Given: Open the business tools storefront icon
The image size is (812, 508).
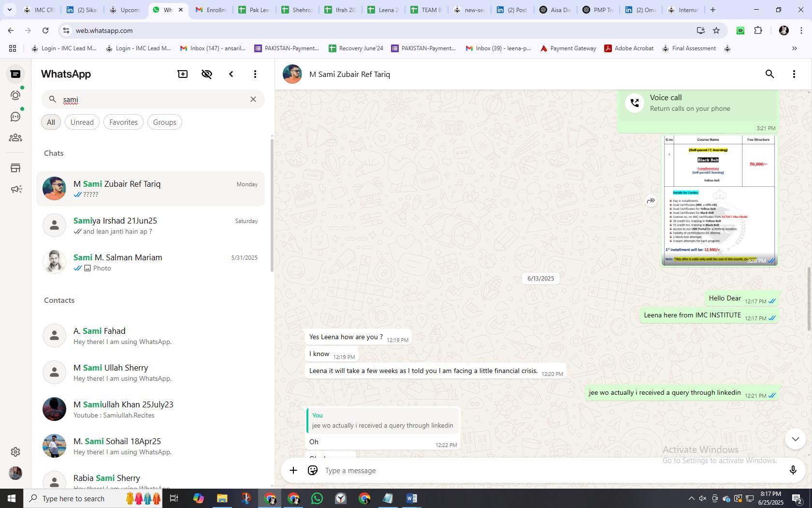Looking at the screenshot, I should [15, 168].
